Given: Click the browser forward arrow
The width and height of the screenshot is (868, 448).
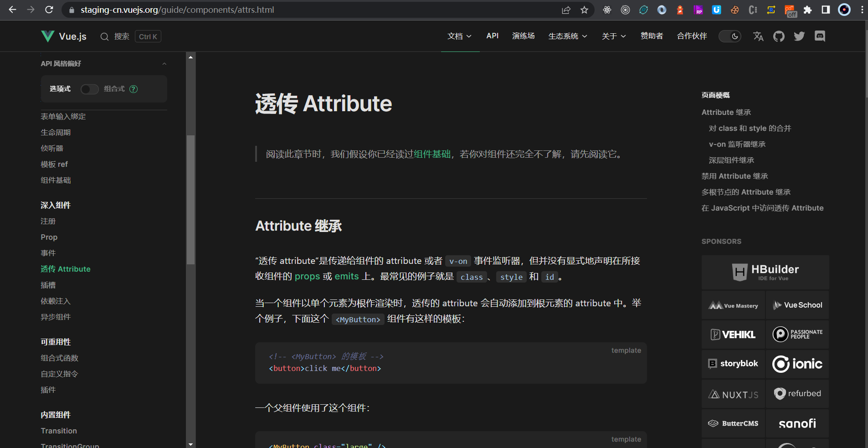Looking at the screenshot, I should coord(31,10).
